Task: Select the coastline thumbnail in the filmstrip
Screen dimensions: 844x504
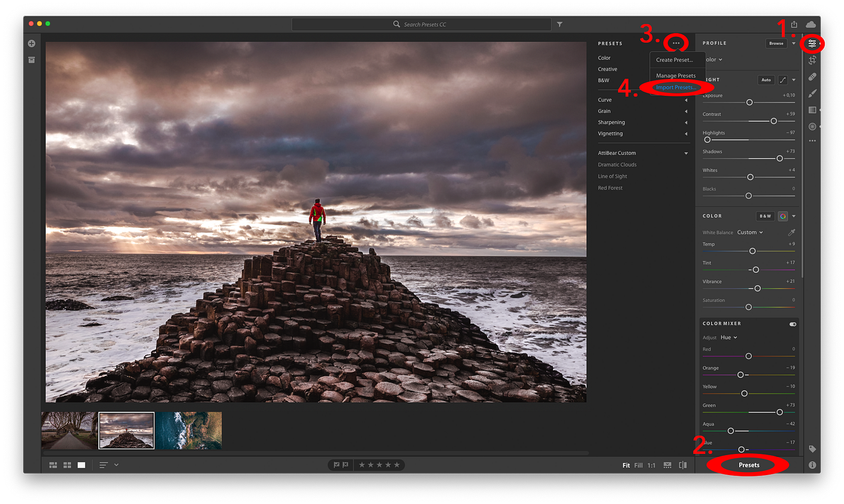Action: pos(190,430)
